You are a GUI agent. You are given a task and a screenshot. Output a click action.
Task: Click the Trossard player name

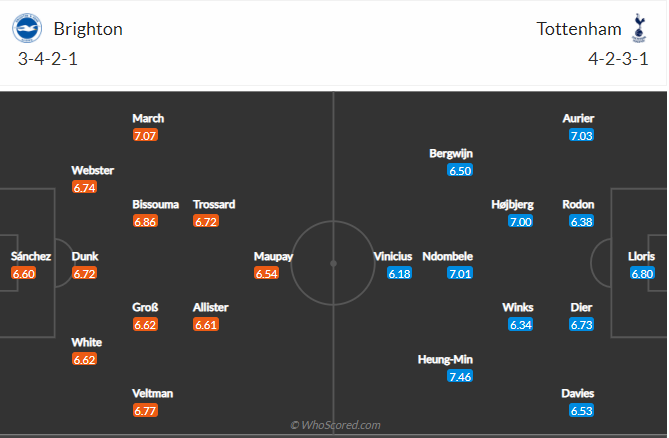click(x=214, y=204)
